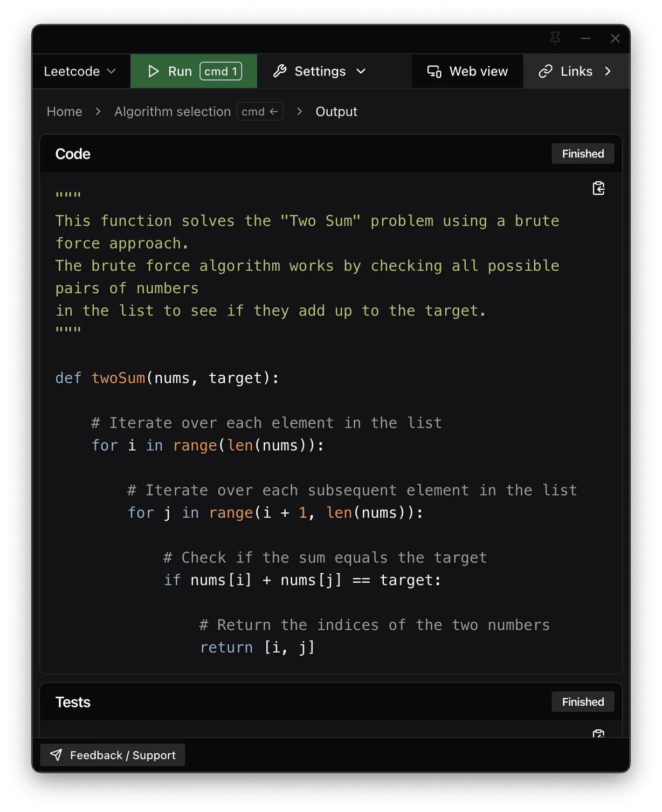Screen dimensions: 662x812
Task: Click the Links chain icon
Action: pos(545,71)
